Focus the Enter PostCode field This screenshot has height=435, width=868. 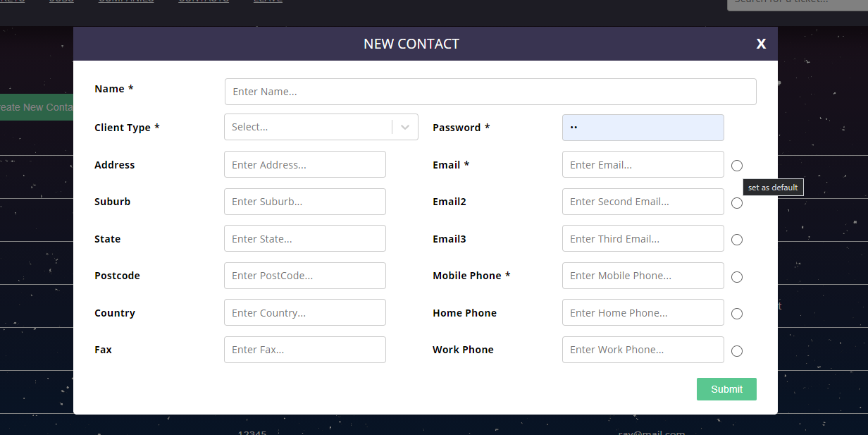[x=304, y=276]
